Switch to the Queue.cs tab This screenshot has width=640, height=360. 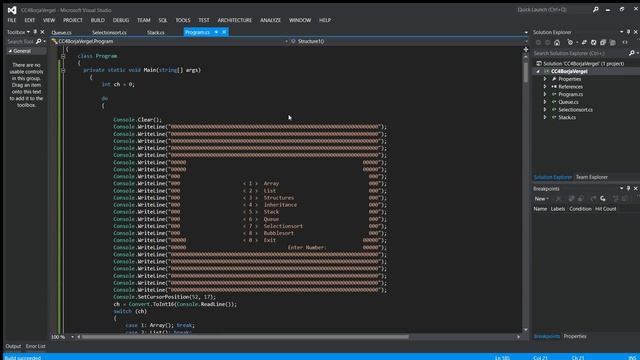pos(62,32)
